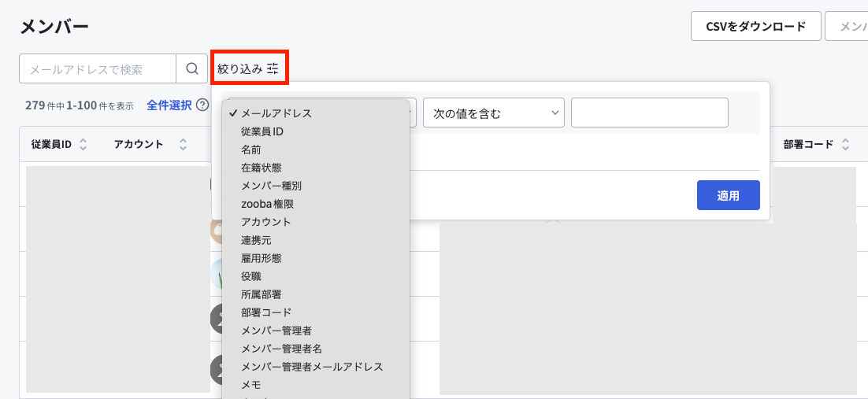Screen dimensions: 868x399
Task: Select メンバー種別 option in the list
Action: [316, 186]
